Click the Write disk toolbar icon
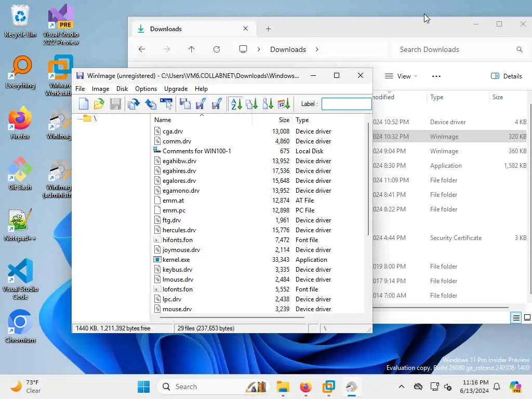 [x=150, y=104]
